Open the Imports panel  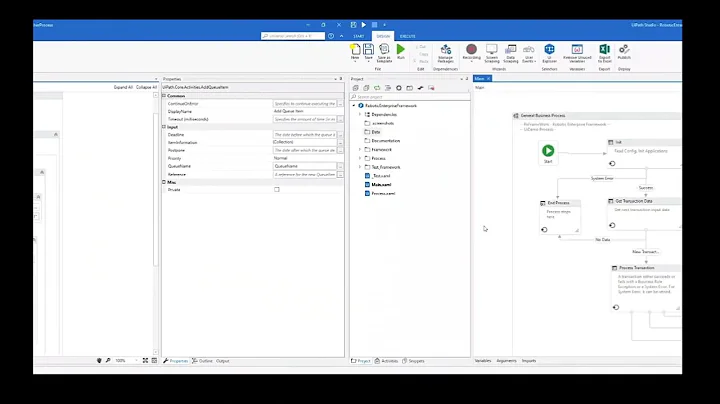click(529, 361)
